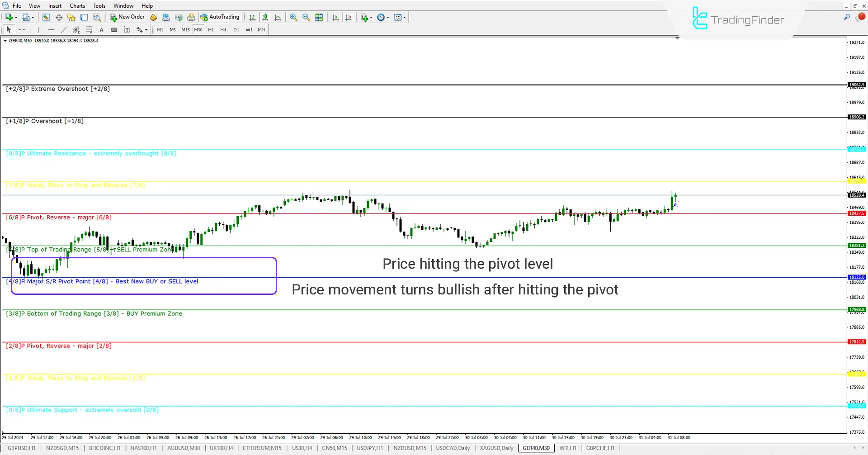Open the Navigator panel
868x455 pixels.
tap(71, 17)
